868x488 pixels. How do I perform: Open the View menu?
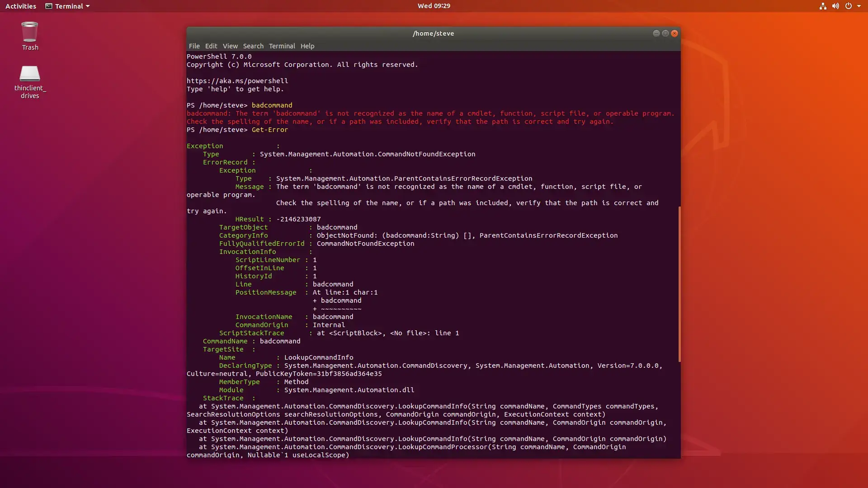coord(230,46)
